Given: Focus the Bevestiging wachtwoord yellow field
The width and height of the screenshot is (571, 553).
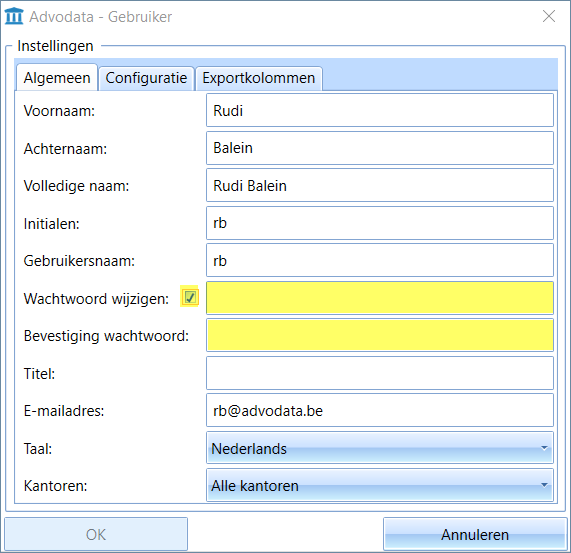Looking at the screenshot, I should click(380, 335).
